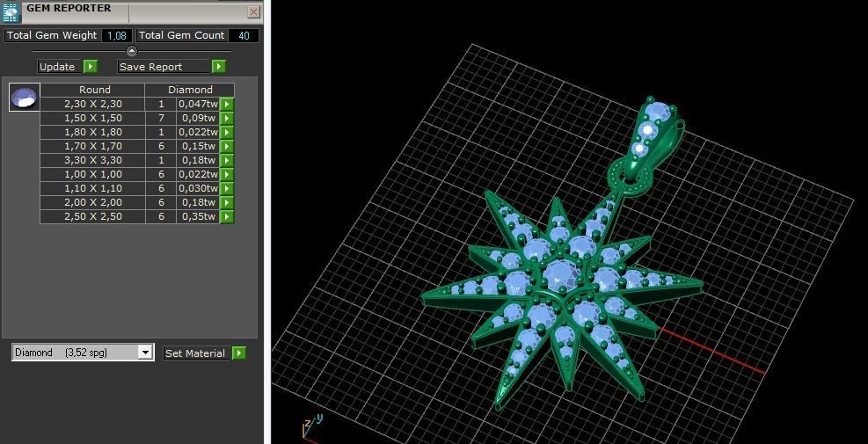Select the 1,00 X 1,00 size cell
This screenshot has width=868, height=444.
[x=93, y=174]
